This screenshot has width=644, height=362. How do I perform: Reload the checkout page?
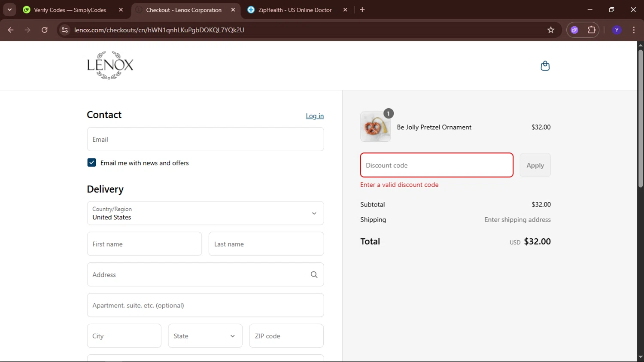click(45, 30)
